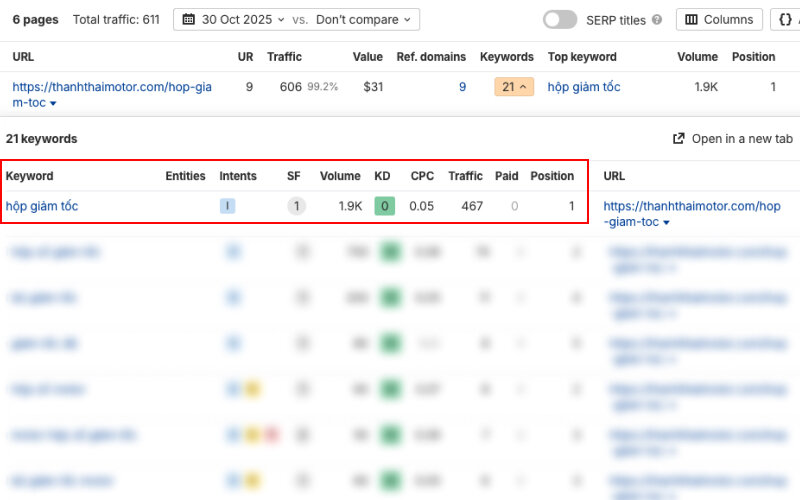Image resolution: width=800 pixels, height=500 pixels.
Task: Sort by Position column in pages table
Action: pyautogui.click(x=754, y=57)
